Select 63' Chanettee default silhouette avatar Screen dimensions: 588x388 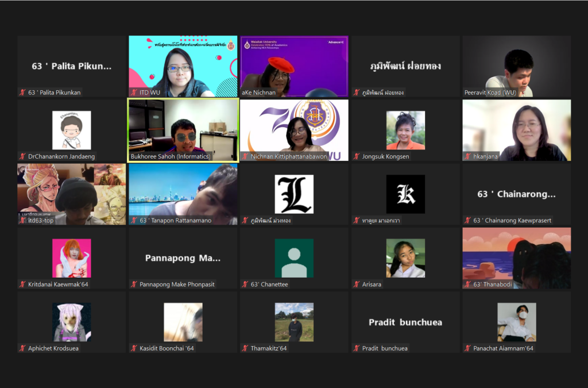pos(294,258)
